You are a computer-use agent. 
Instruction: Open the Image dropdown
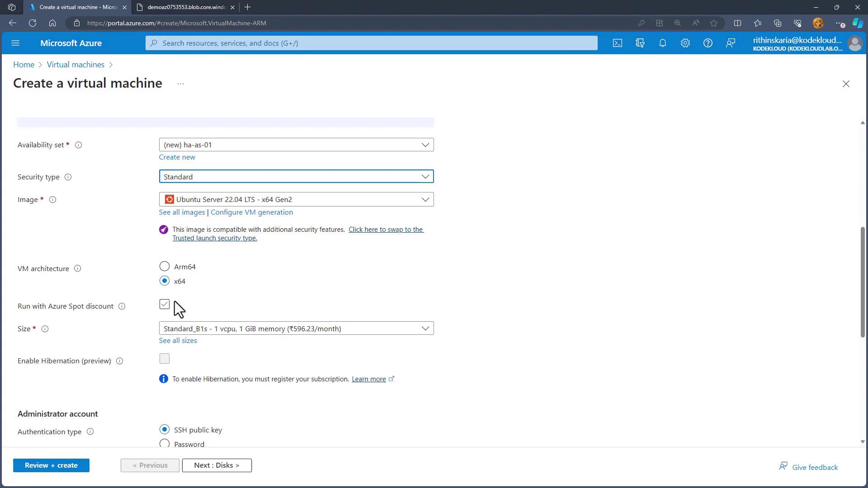point(296,200)
